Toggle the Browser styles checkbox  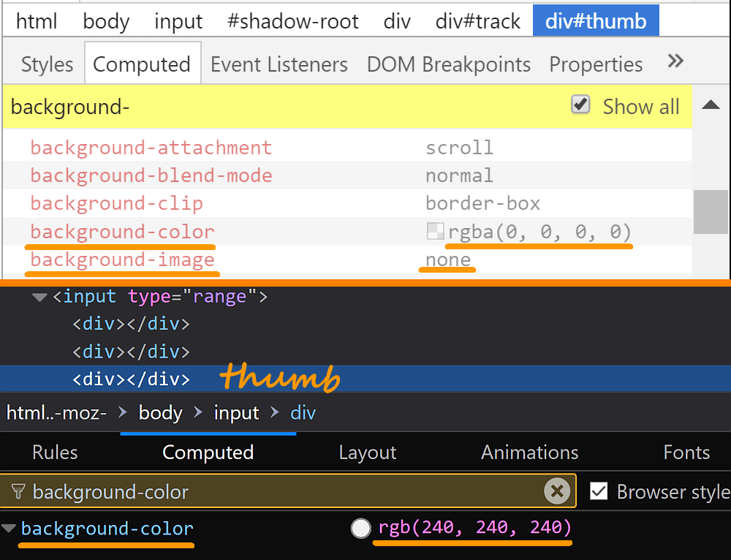[599, 491]
